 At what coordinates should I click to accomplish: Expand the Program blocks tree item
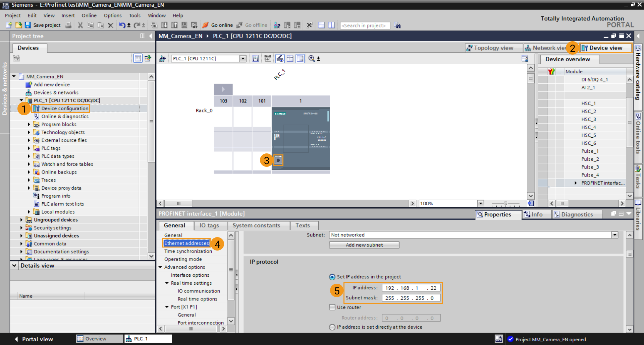[x=29, y=124]
